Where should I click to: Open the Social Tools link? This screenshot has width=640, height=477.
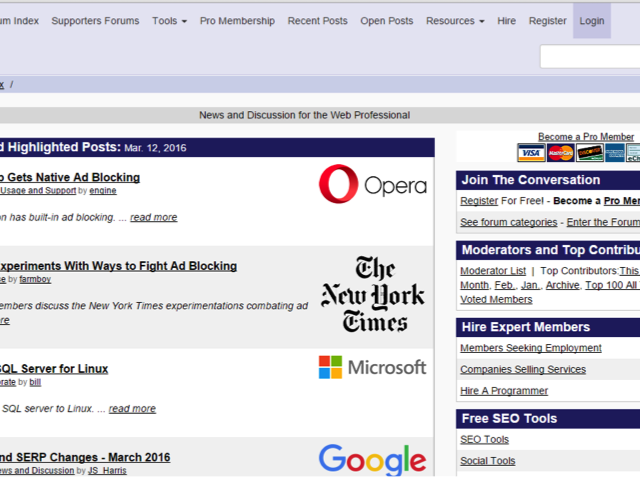[488, 461]
